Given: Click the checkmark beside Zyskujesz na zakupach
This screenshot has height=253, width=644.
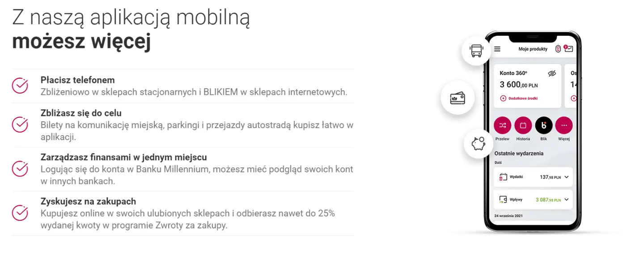Looking at the screenshot, I should (20, 213).
